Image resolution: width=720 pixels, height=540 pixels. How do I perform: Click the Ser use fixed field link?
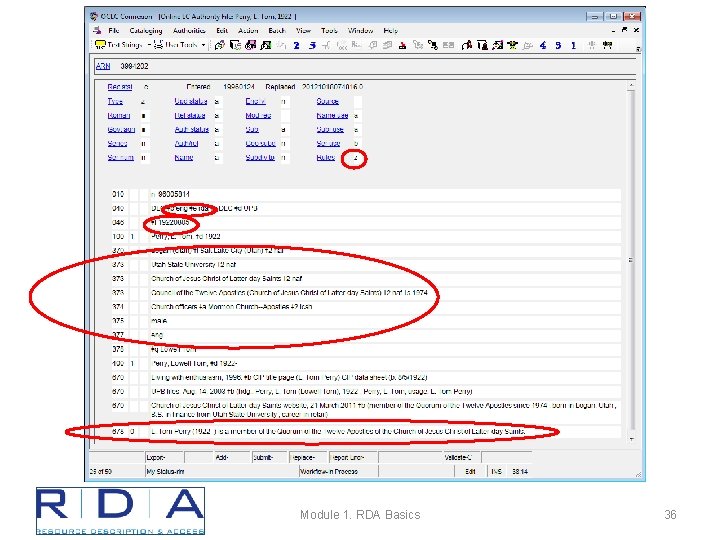[328, 144]
